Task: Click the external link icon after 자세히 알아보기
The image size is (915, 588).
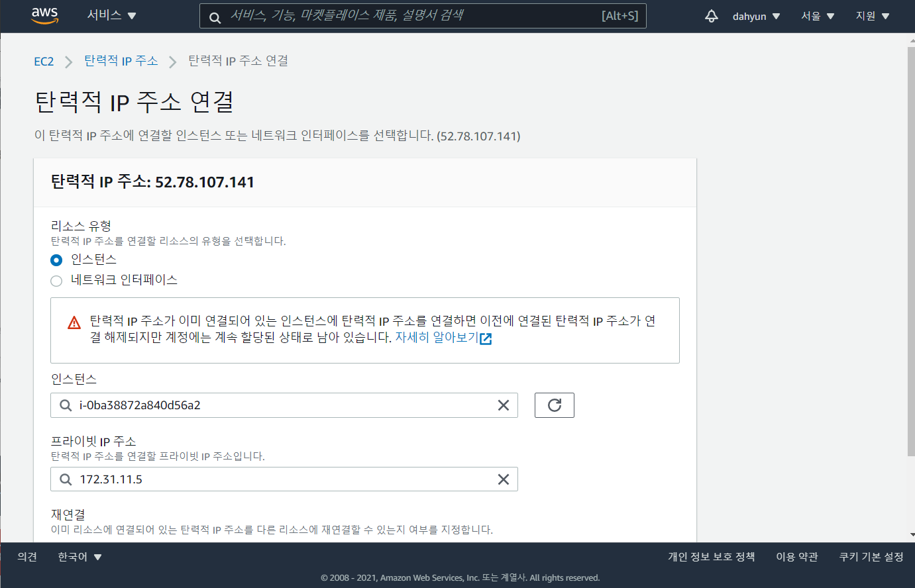Action: click(486, 339)
